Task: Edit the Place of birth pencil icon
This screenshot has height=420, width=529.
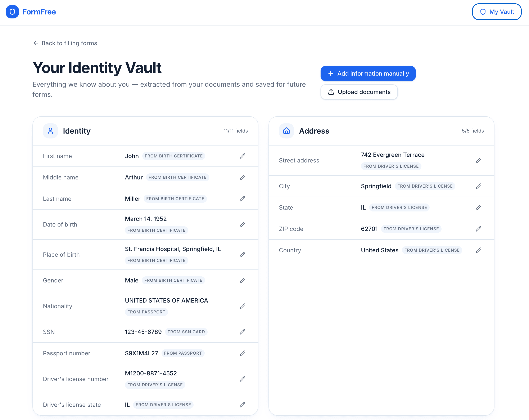Action: pos(242,255)
